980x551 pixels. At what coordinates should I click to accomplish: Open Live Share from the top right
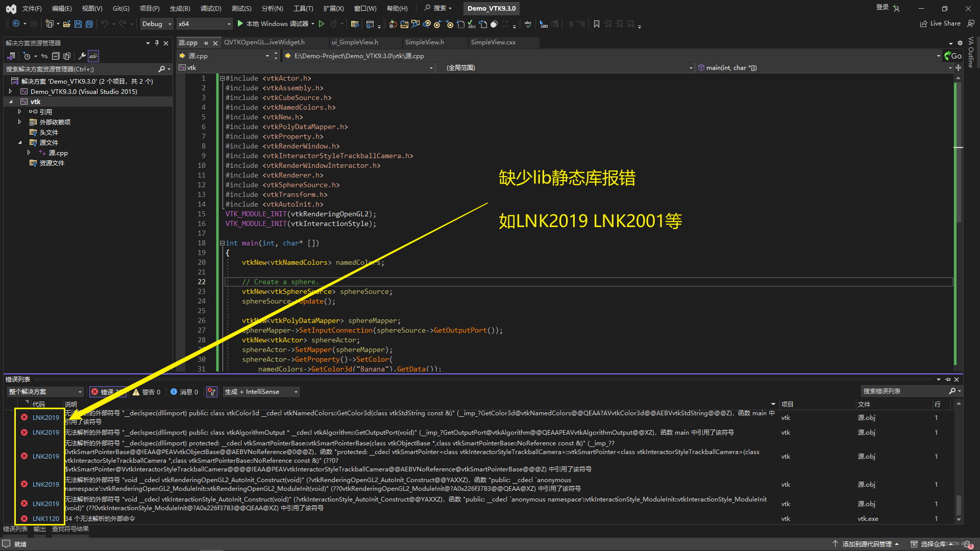pyautogui.click(x=941, y=23)
